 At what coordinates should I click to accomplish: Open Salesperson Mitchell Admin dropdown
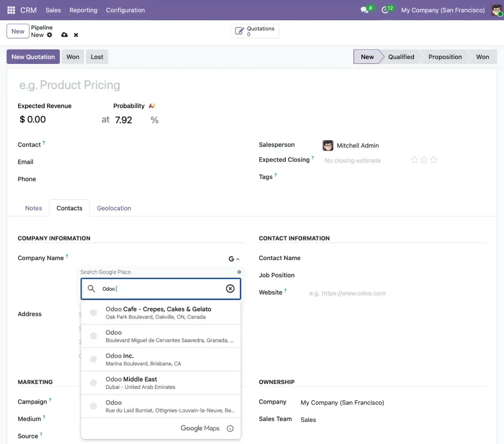[357, 146]
